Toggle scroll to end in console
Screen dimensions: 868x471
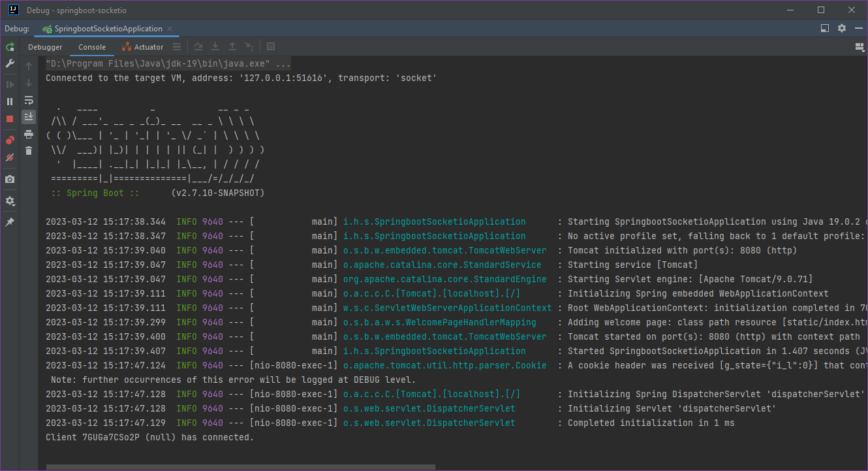pyautogui.click(x=29, y=116)
